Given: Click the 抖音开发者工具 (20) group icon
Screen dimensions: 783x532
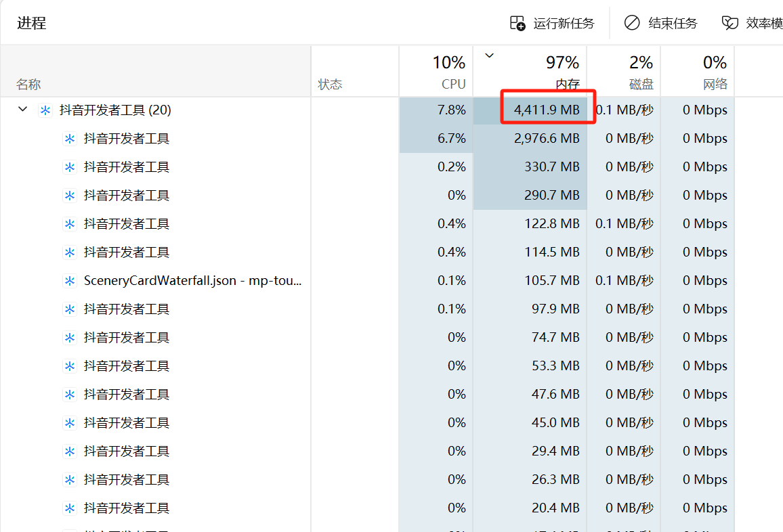Looking at the screenshot, I should (45, 110).
